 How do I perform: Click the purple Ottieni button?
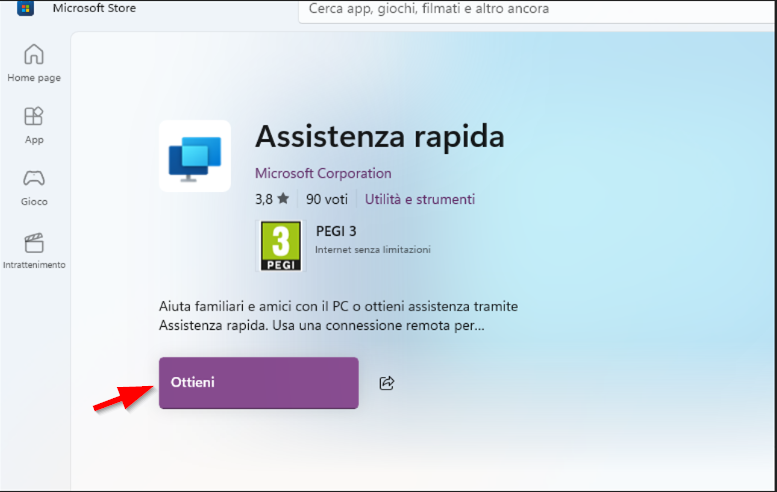point(259,383)
